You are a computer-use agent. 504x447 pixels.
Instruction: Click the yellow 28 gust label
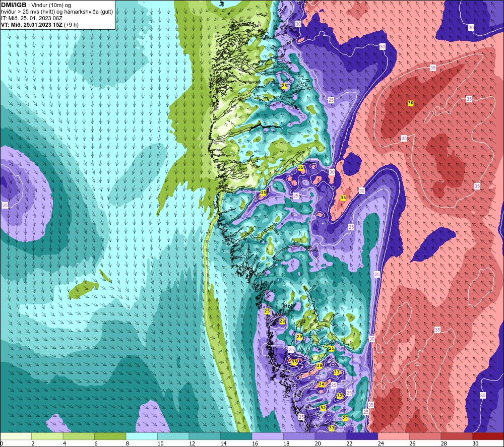coord(282,322)
